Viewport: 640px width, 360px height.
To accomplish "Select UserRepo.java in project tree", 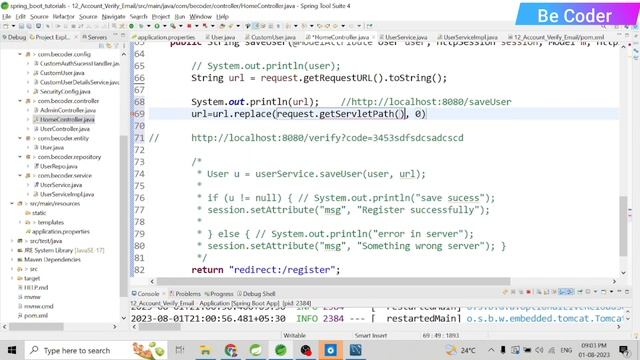I will [56, 166].
